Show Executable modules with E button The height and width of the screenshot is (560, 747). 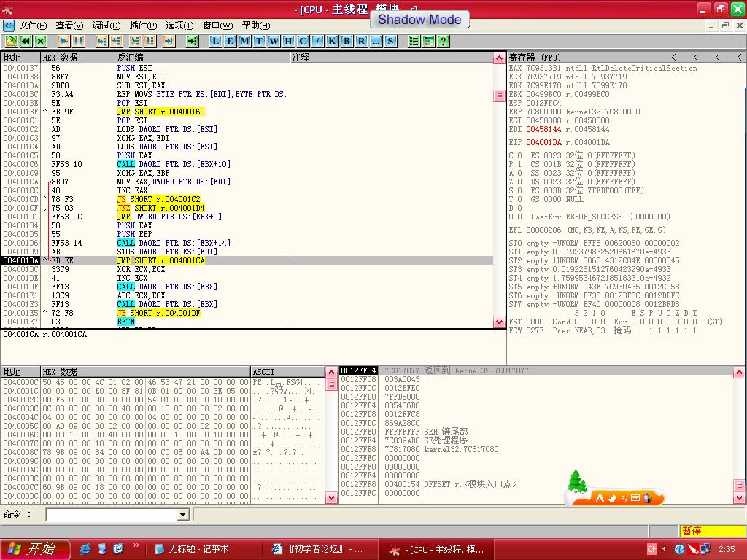pos(230,41)
